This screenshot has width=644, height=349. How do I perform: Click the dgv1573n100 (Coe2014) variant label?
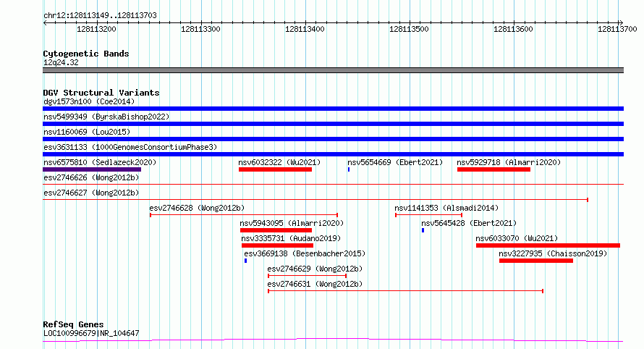tap(89, 101)
